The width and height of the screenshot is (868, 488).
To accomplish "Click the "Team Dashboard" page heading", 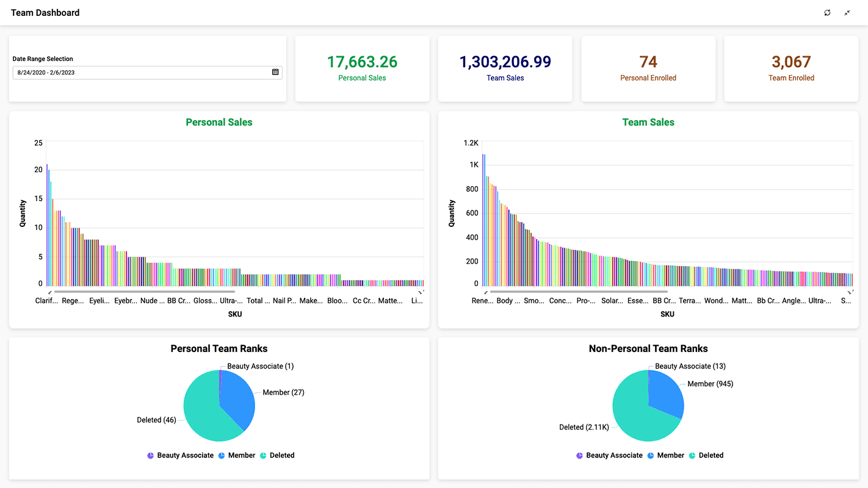I will [x=45, y=13].
